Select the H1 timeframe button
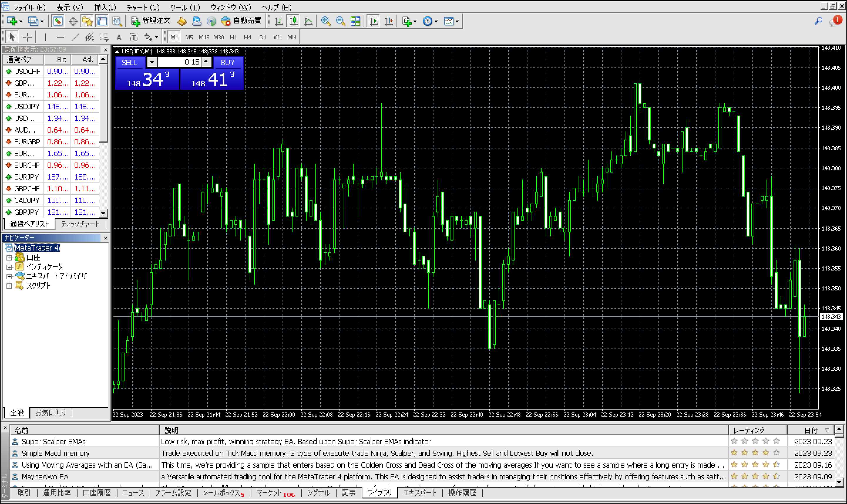The height and width of the screenshot is (504, 847). [233, 37]
